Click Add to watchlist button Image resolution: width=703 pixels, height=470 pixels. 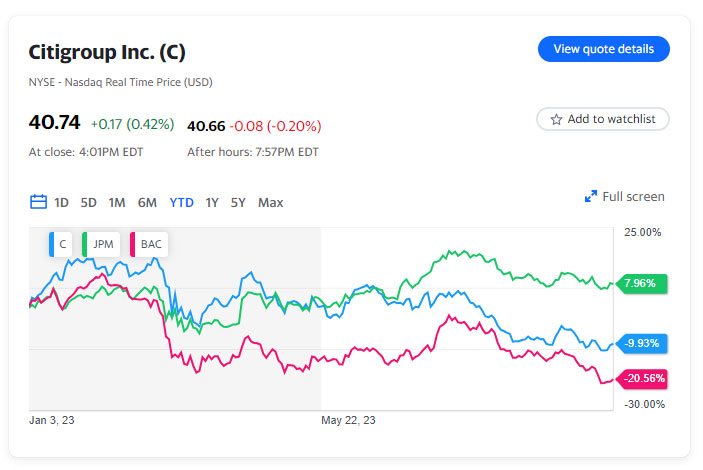(603, 119)
